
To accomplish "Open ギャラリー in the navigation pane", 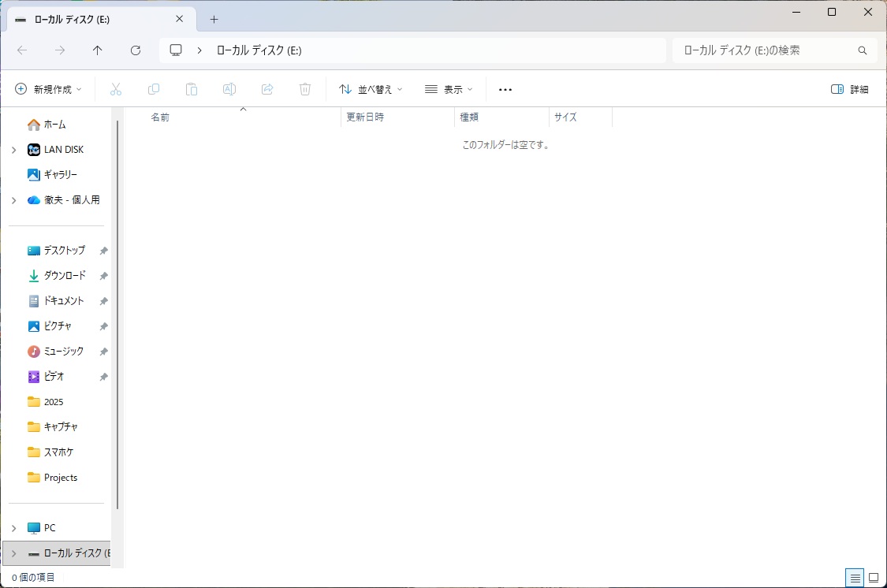I will tap(60, 175).
